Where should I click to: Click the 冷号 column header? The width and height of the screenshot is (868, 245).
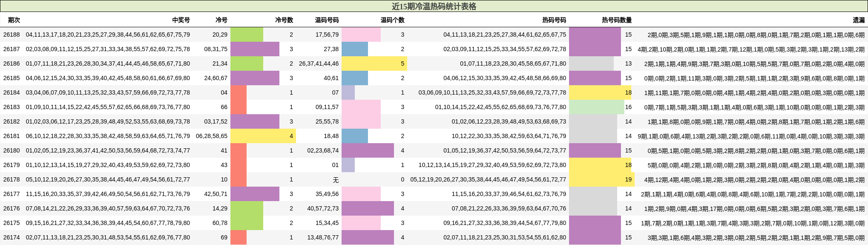click(x=221, y=20)
